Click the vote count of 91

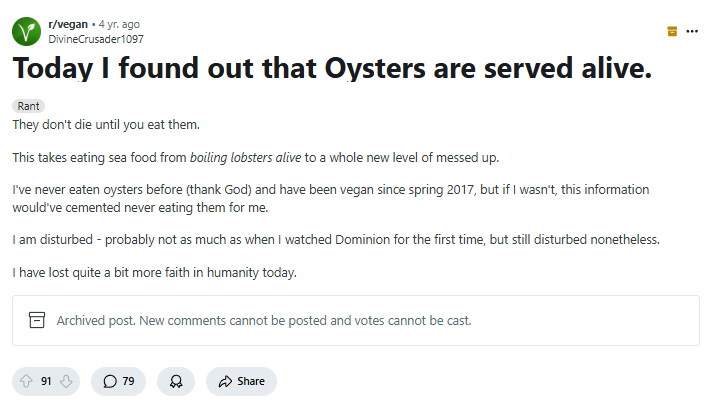tap(46, 381)
